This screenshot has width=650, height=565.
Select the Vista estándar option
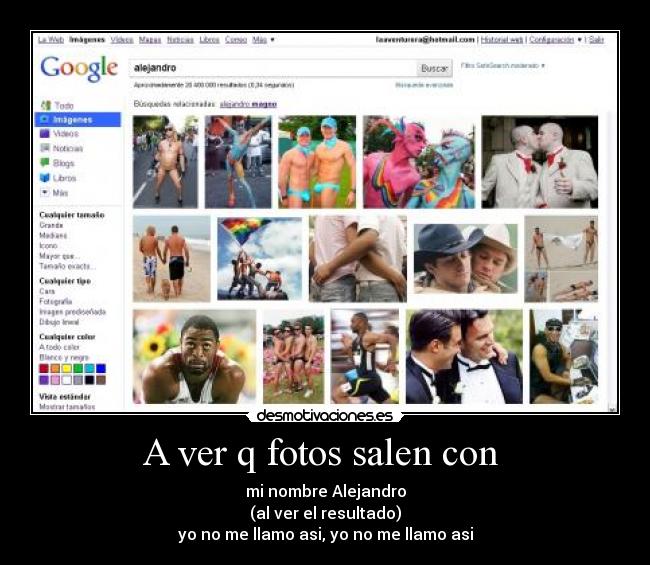(65, 397)
